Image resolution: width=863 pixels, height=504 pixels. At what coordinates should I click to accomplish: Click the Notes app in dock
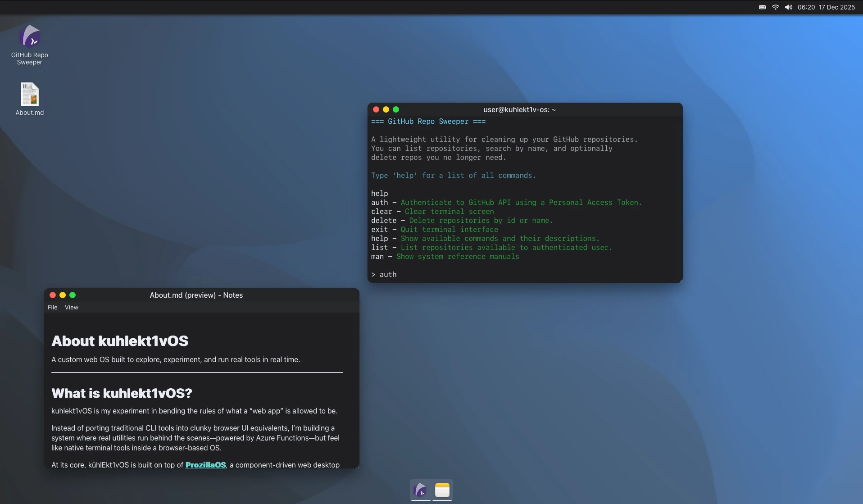(442, 490)
